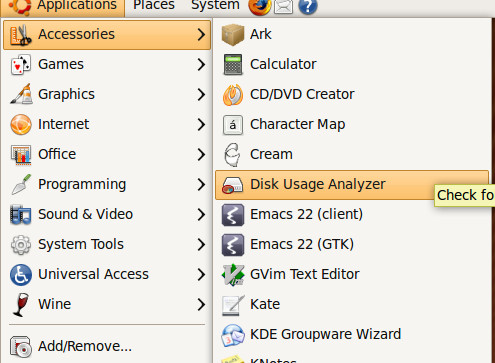Open the System menu
This screenshot has width=495, height=363.
(215, 5)
